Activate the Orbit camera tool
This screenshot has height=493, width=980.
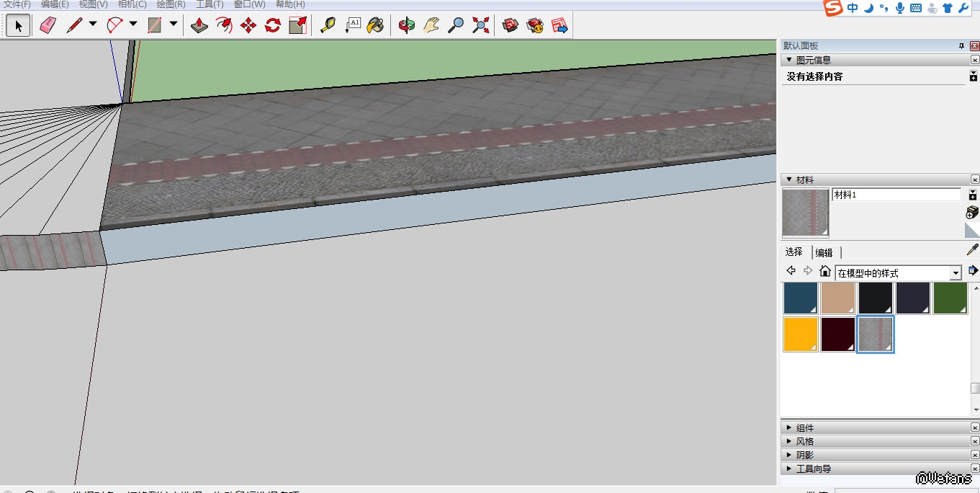(407, 26)
